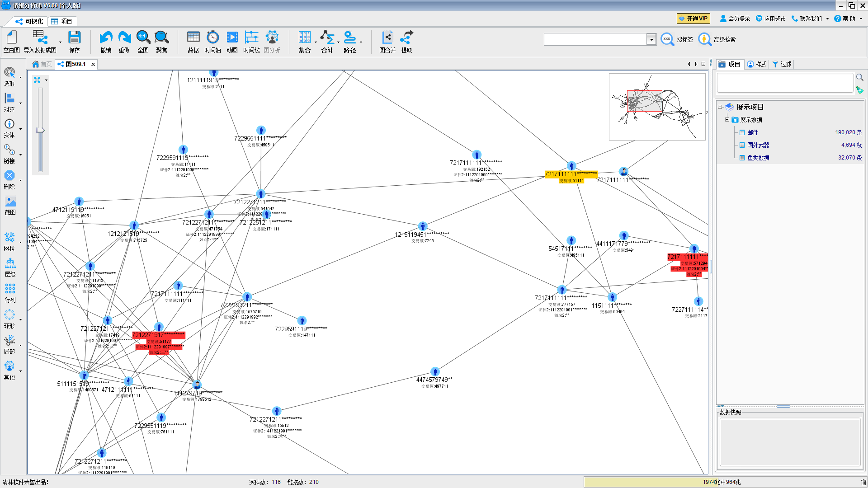
Task: Click the project panel search field
Action: pos(785,83)
